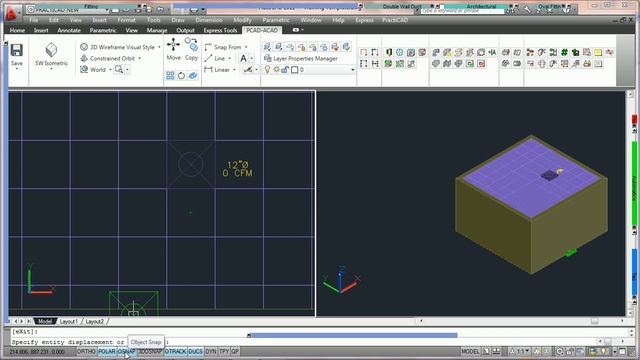
Task: Click the Line tool icon
Action: point(209,58)
